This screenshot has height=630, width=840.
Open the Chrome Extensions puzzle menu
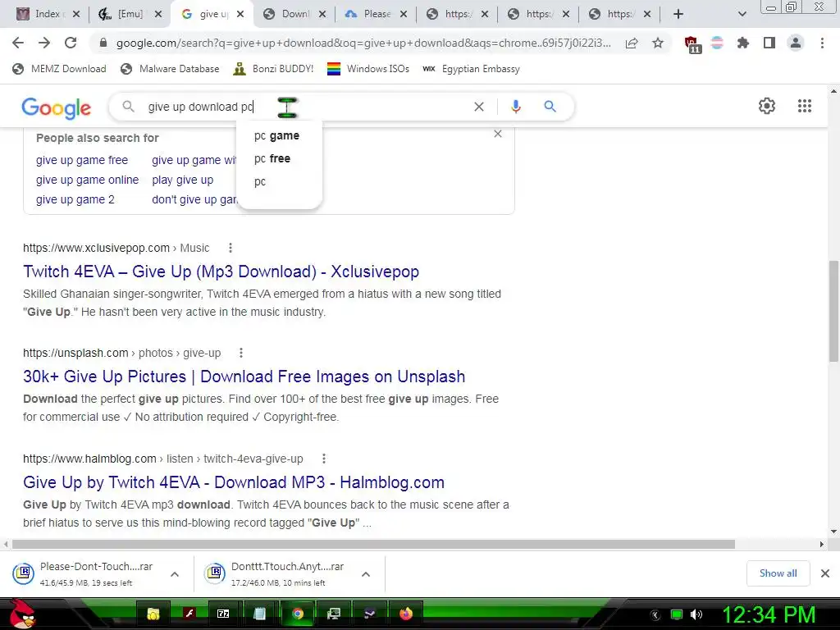(x=742, y=43)
